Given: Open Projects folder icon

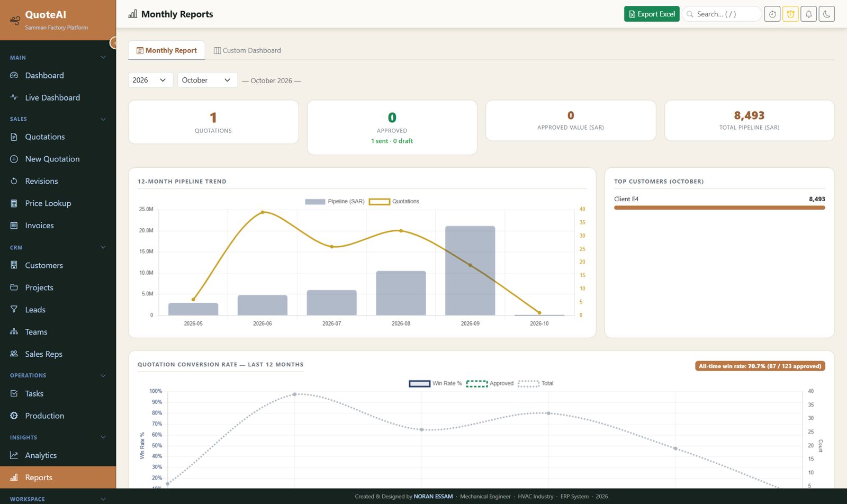Looking at the screenshot, I should coord(14,287).
